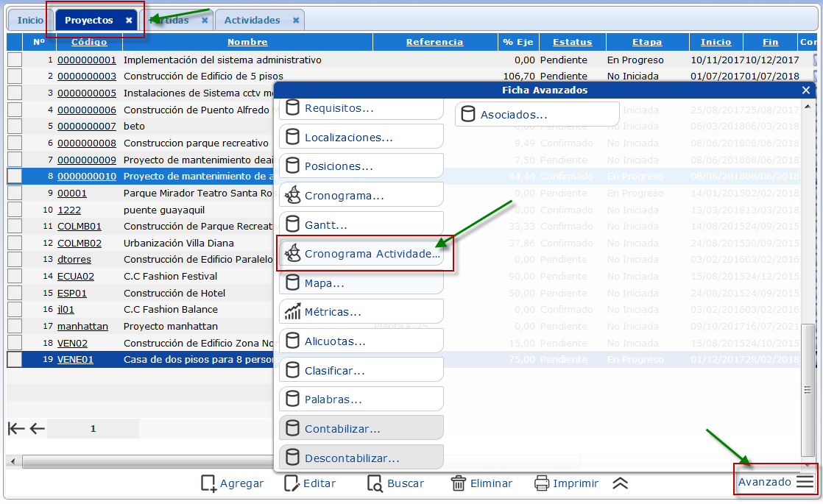Check the box for project 0000000001
The height and width of the screenshot is (504, 823).
pos(15,60)
